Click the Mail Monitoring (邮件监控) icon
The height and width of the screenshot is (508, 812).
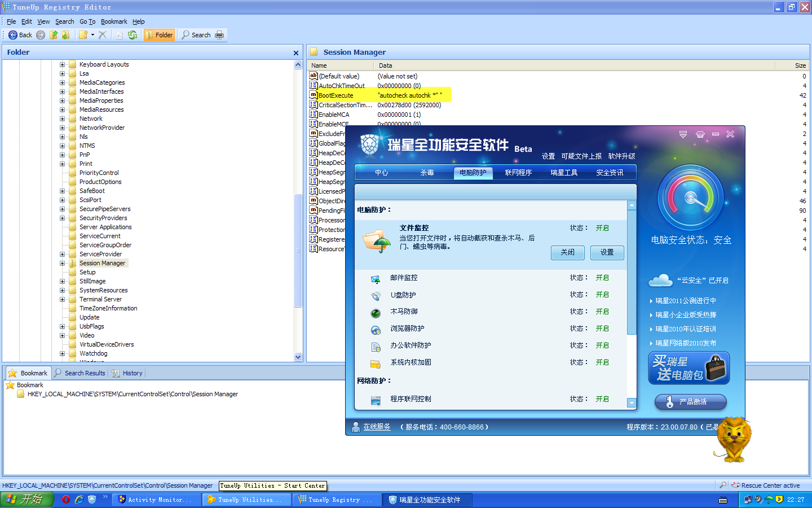376,279
